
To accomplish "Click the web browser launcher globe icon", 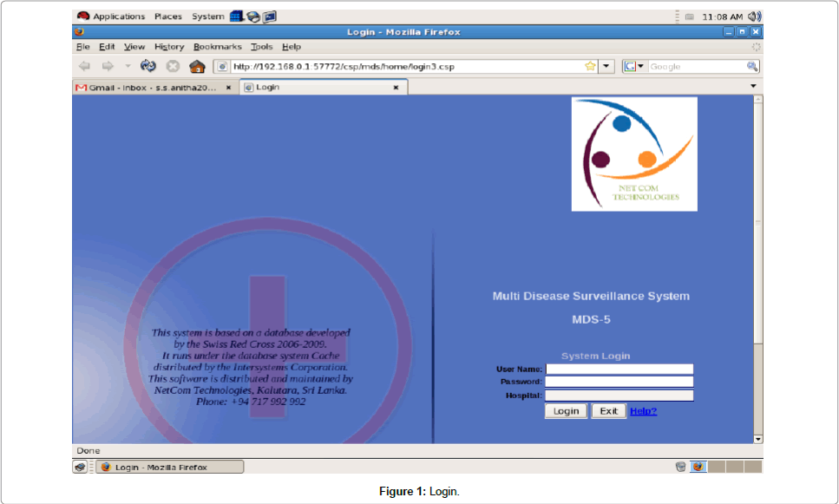I will click(x=253, y=16).
